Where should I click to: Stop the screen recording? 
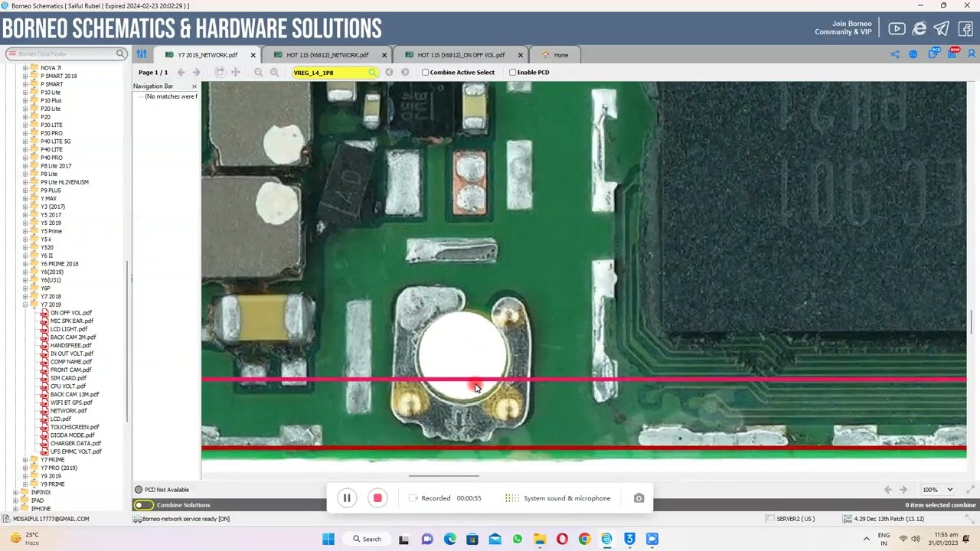click(x=377, y=498)
